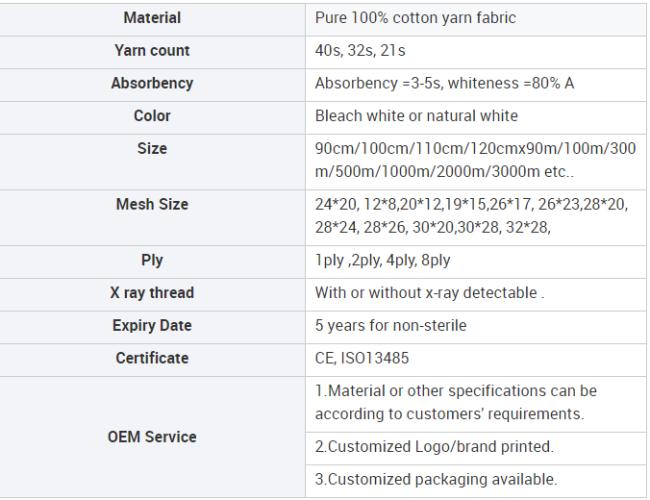
Task: Select 'Customized Logo/brand printed' row
Action: tap(476, 449)
